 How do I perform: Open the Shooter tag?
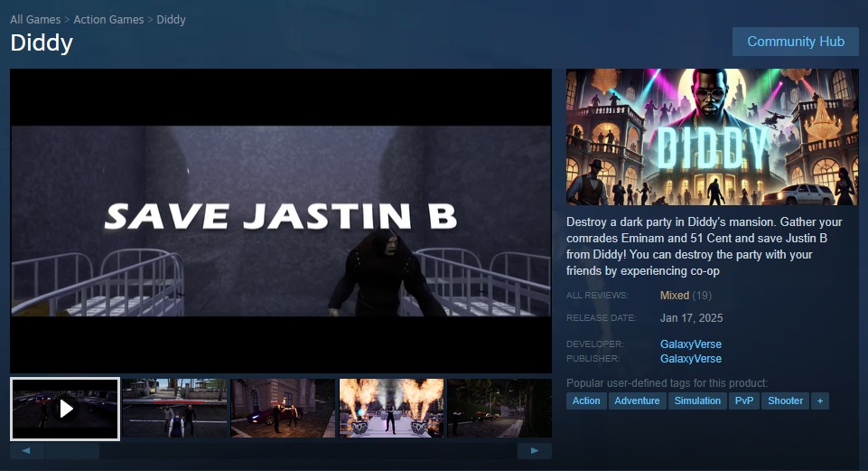(x=785, y=400)
